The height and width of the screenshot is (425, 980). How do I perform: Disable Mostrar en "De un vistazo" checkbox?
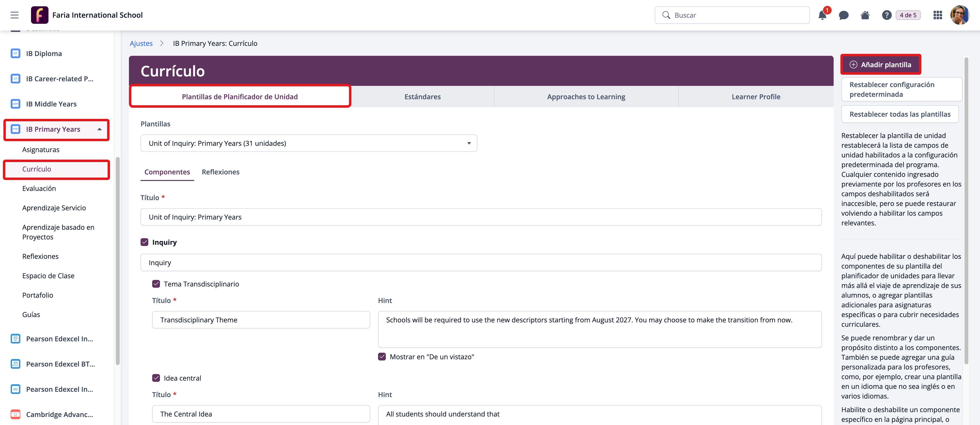(382, 356)
